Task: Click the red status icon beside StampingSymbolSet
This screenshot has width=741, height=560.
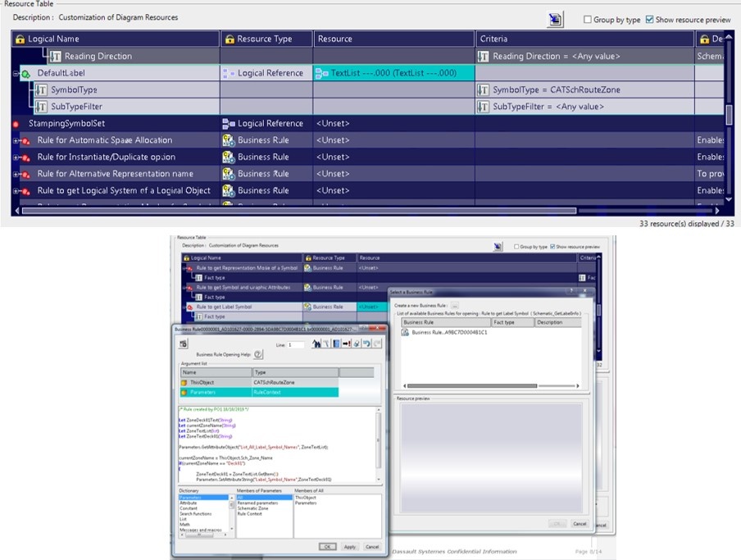Action: tap(16, 124)
